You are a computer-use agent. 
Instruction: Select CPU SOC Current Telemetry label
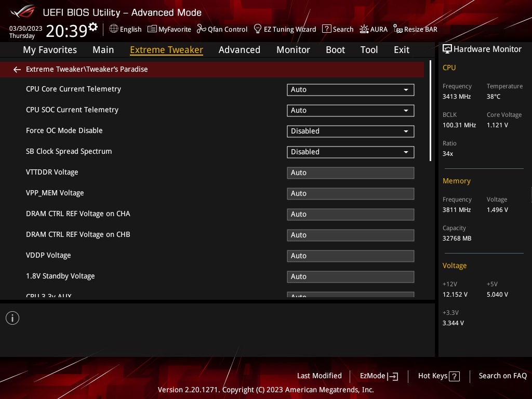point(72,110)
